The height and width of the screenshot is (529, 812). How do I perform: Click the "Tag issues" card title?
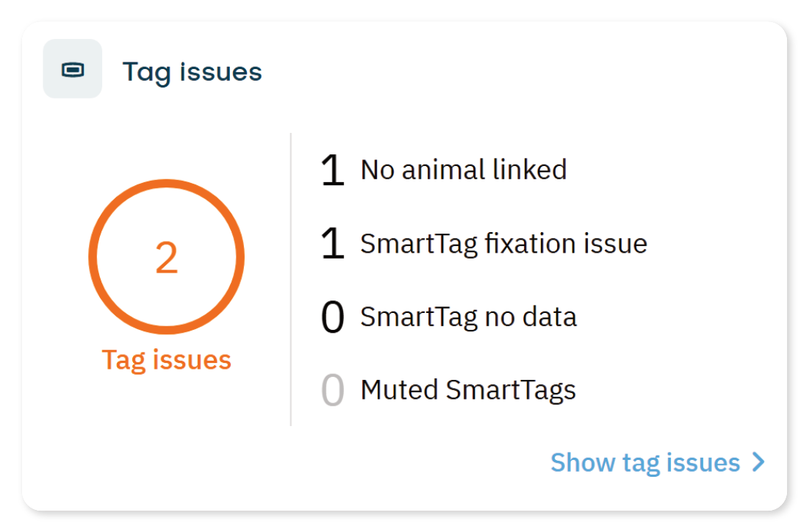pyautogui.click(x=192, y=72)
